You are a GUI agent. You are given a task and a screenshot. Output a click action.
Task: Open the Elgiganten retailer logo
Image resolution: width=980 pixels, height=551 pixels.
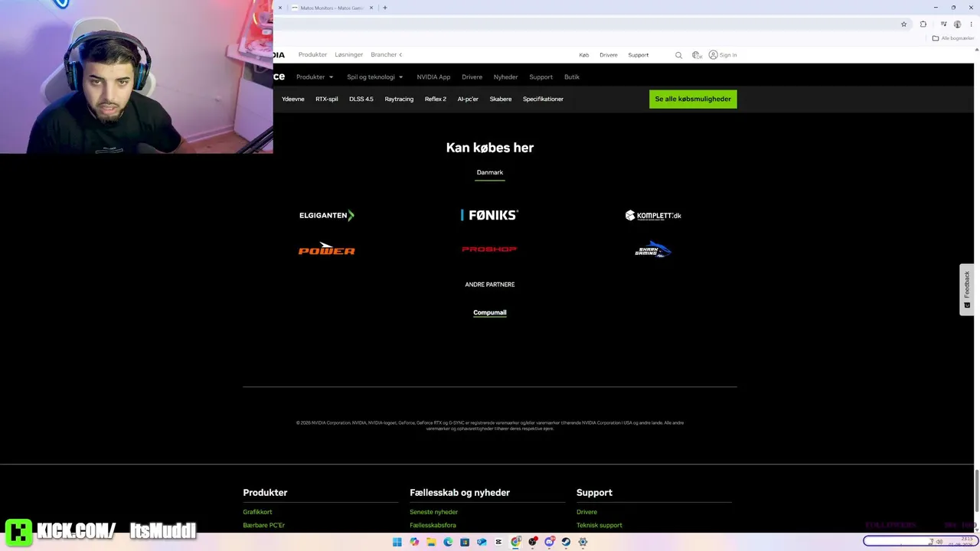(327, 215)
